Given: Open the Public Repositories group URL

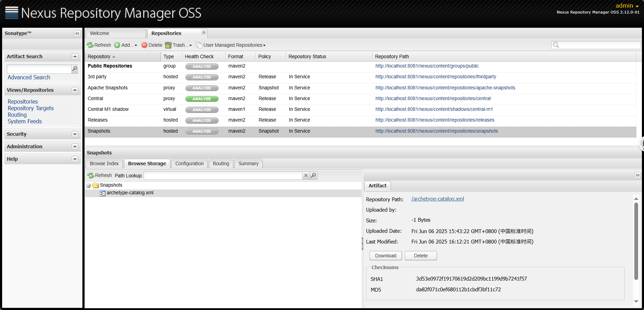Looking at the screenshot, I should pyautogui.click(x=427, y=66).
